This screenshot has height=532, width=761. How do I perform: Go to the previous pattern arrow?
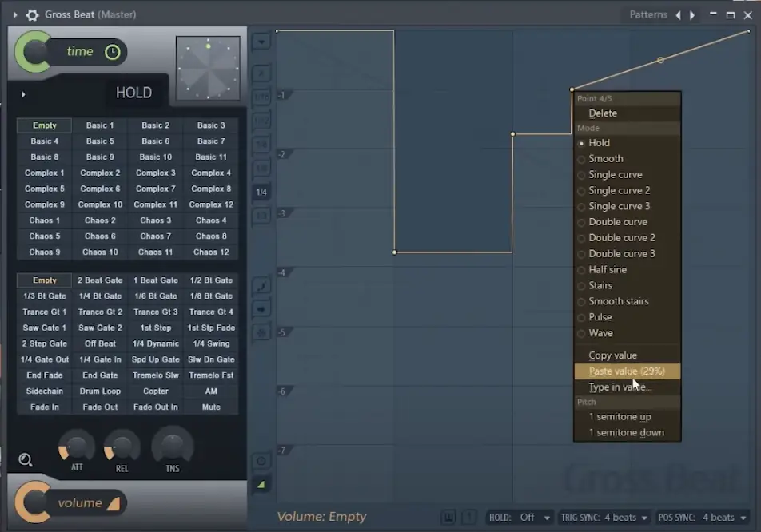point(679,14)
